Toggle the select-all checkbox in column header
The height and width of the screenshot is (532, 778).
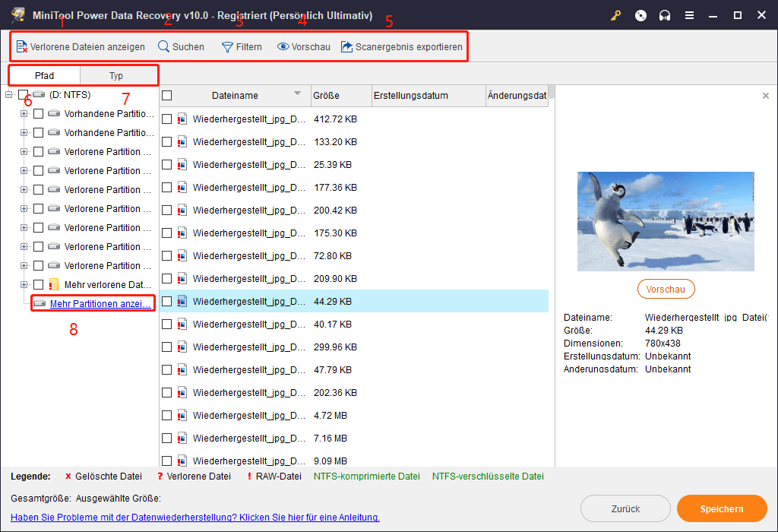click(166, 96)
